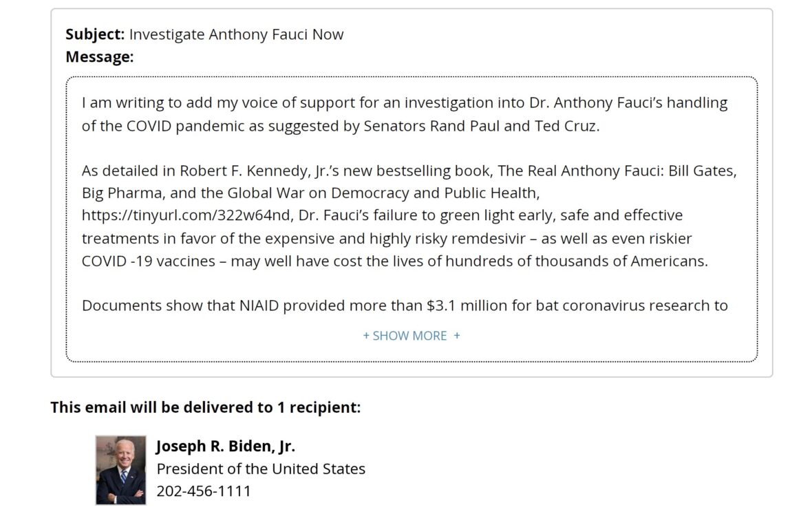Click the book title The Real Anthony Fauci
Viewport: 812px width, 516px height.
[x=580, y=171]
